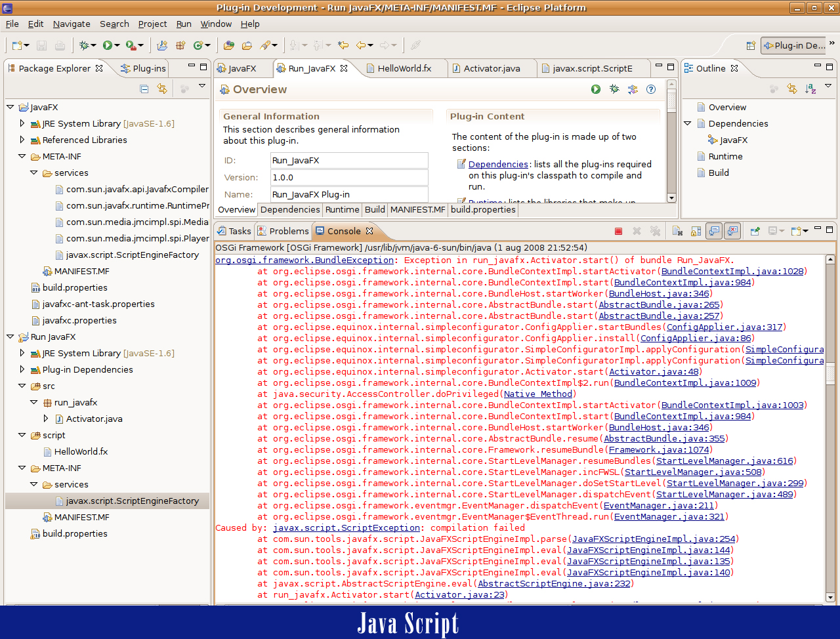
Task: Click the Pin Console icon
Action: pyautogui.click(x=755, y=231)
